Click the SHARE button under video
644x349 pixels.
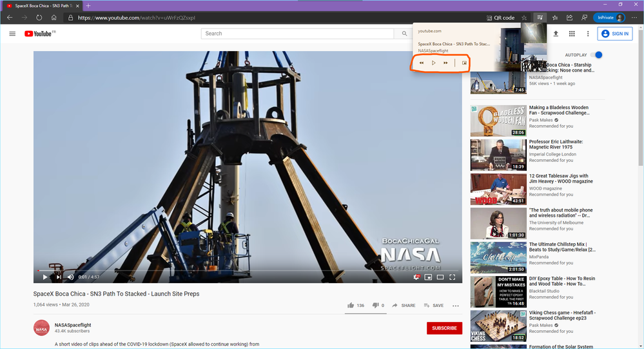(x=404, y=305)
